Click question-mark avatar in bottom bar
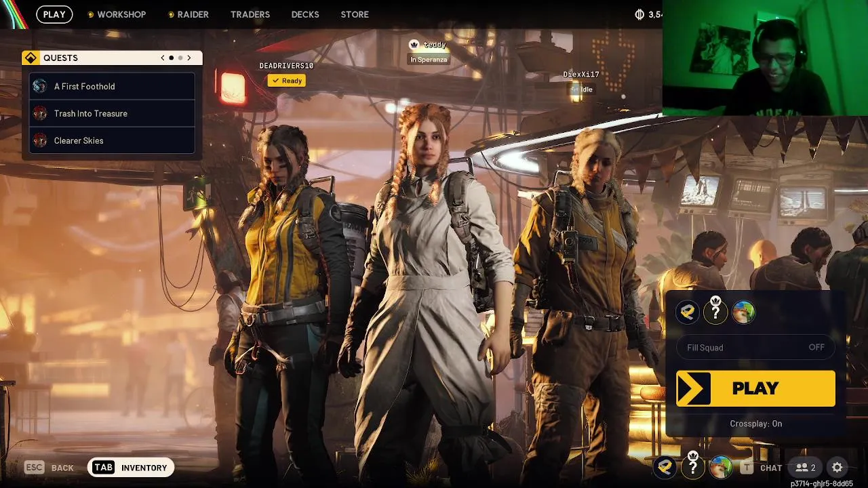Screen dimensions: 868x488 coord(693,466)
